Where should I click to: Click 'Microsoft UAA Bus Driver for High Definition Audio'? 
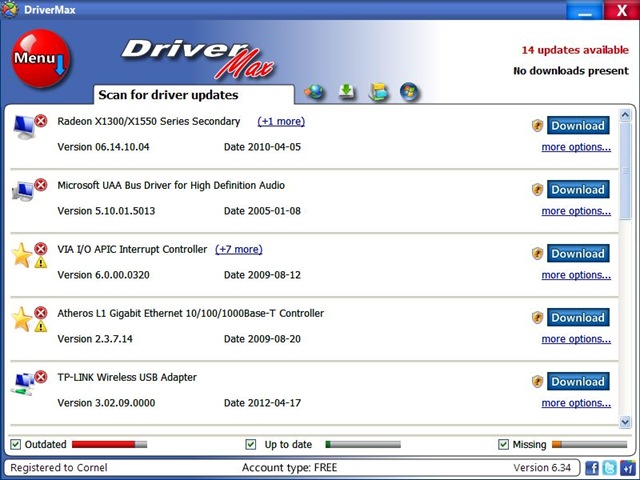171,185
